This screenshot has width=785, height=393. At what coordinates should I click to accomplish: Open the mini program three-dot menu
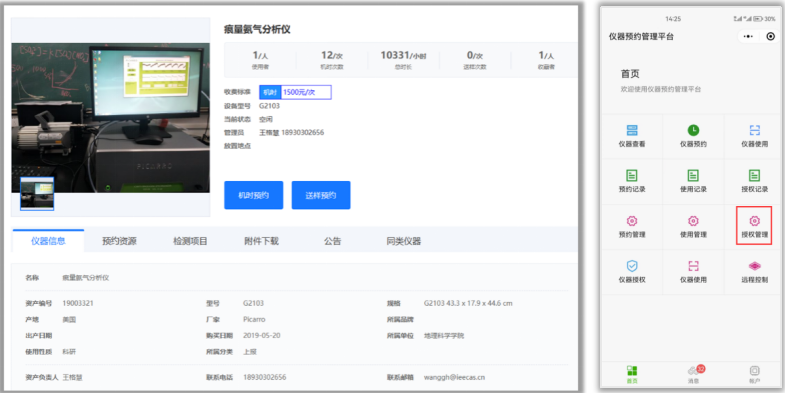748,37
